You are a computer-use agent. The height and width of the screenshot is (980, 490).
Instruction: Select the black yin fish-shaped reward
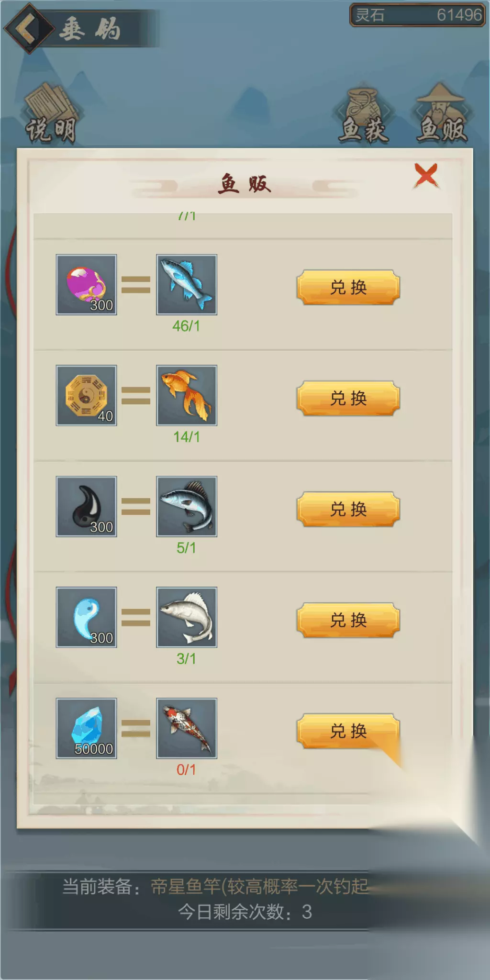(x=87, y=507)
